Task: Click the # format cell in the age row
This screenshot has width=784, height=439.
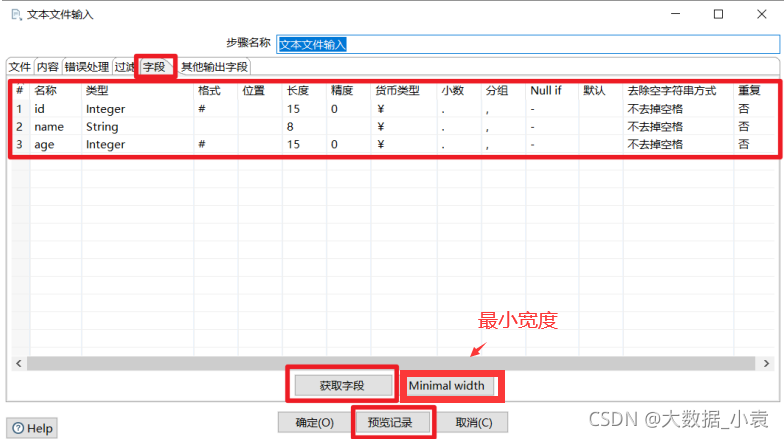Action: (x=216, y=144)
